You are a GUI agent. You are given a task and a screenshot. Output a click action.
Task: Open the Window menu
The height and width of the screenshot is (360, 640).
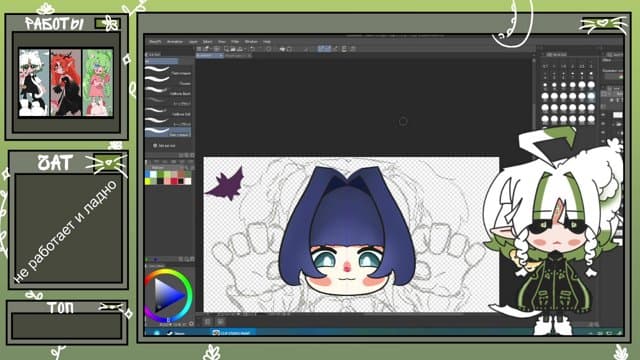coord(251,42)
